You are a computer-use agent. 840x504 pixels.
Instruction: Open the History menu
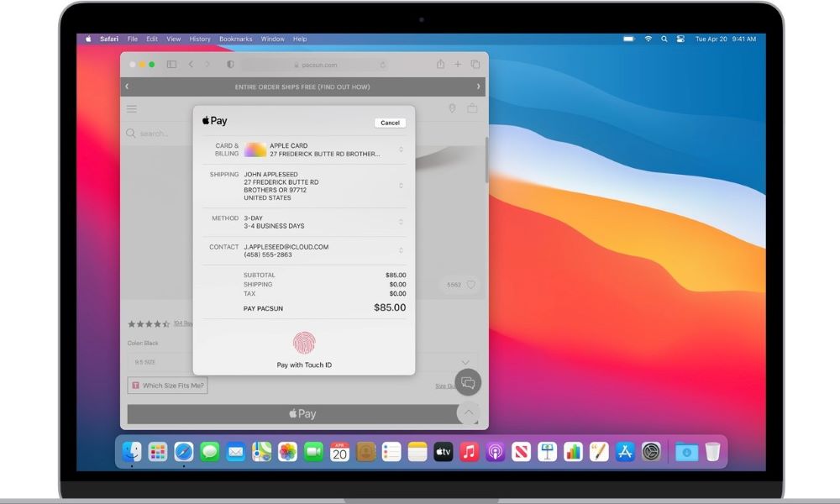pyautogui.click(x=200, y=39)
